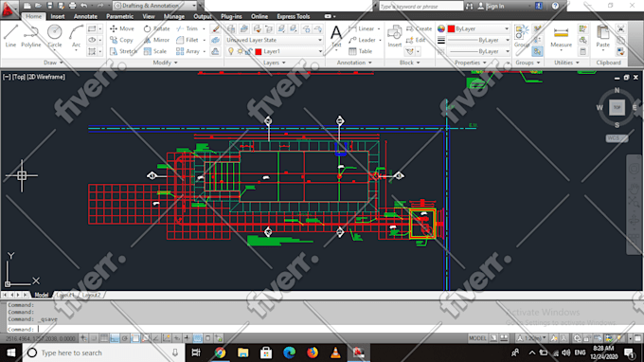644x362 pixels.
Task: Open the lineweight ByLayer dropdown
Action: 478,40
